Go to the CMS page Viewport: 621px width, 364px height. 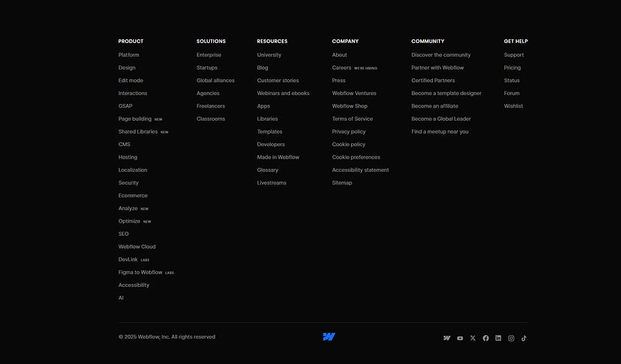click(124, 144)
